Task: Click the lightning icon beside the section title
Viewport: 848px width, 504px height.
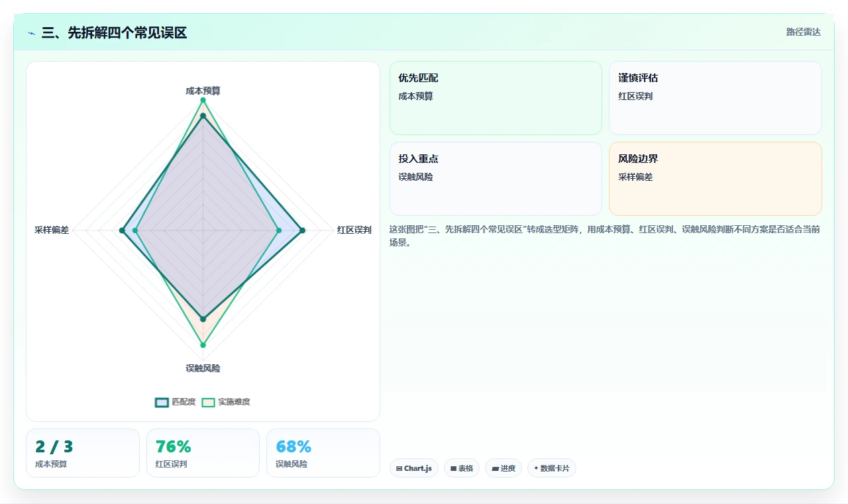Action: click(32, 33)
